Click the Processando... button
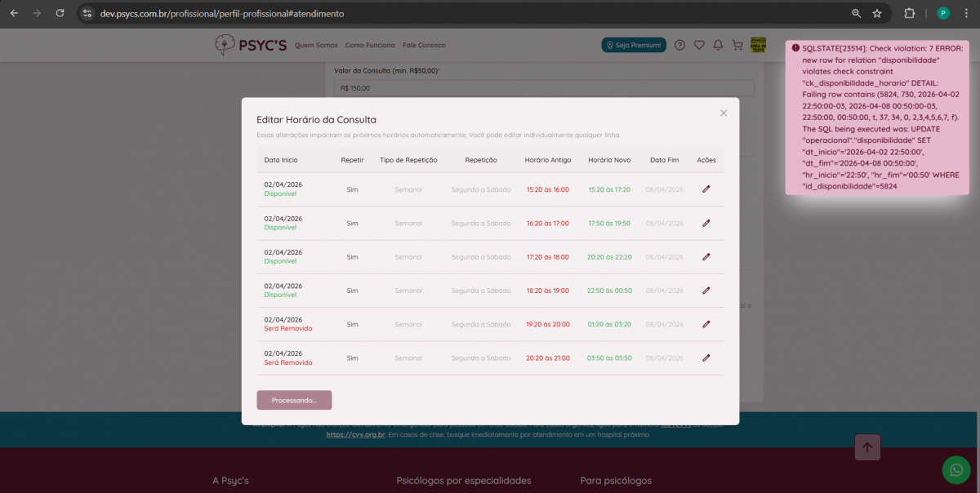This screenshot has height=493, width=980. click(x=294, y=400)
